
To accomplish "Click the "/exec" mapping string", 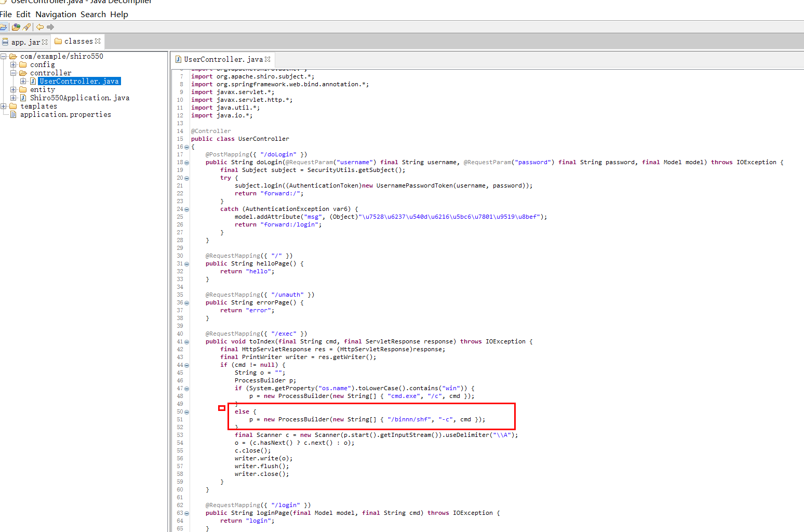I will [284, 334].
